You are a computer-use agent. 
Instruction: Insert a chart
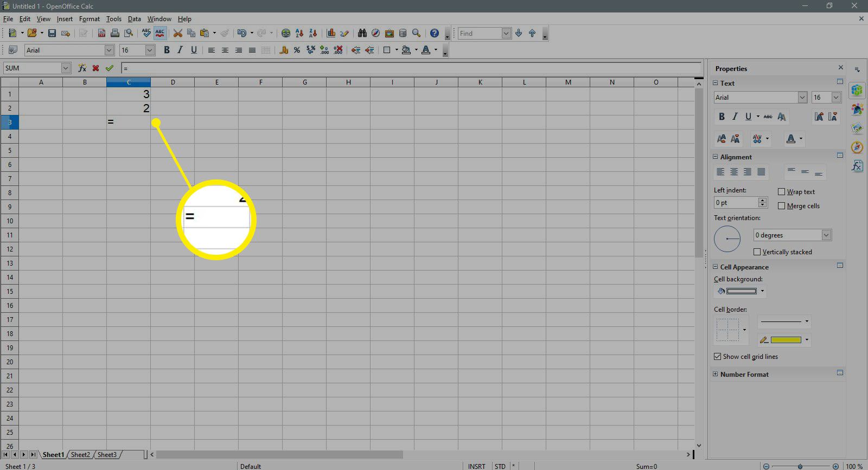[x=331, y=33]
